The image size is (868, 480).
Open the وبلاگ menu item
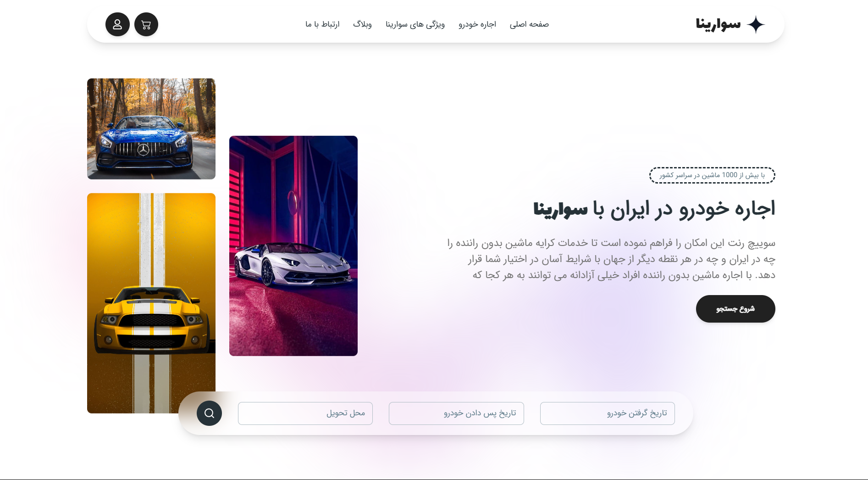click(x=362, y=24)
